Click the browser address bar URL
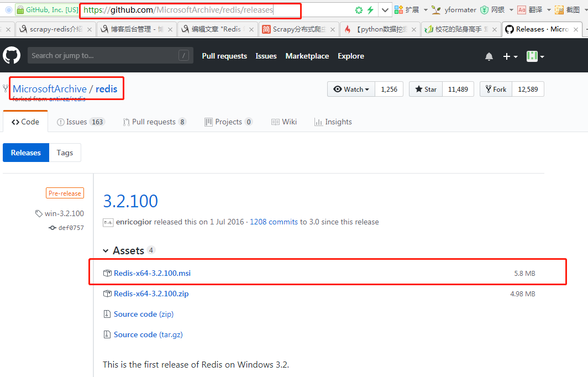This screenshot has width=588, height=377. (179, 10)
